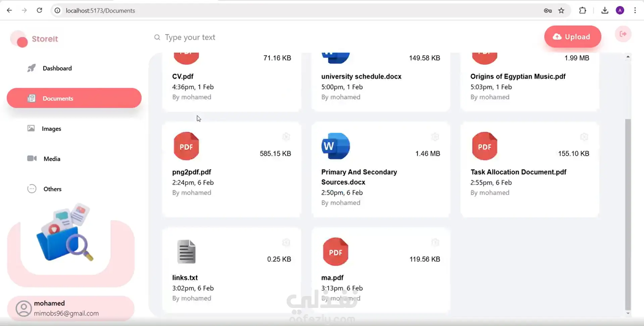Open the options menu on links.txt card

click(x=286, y=242)
